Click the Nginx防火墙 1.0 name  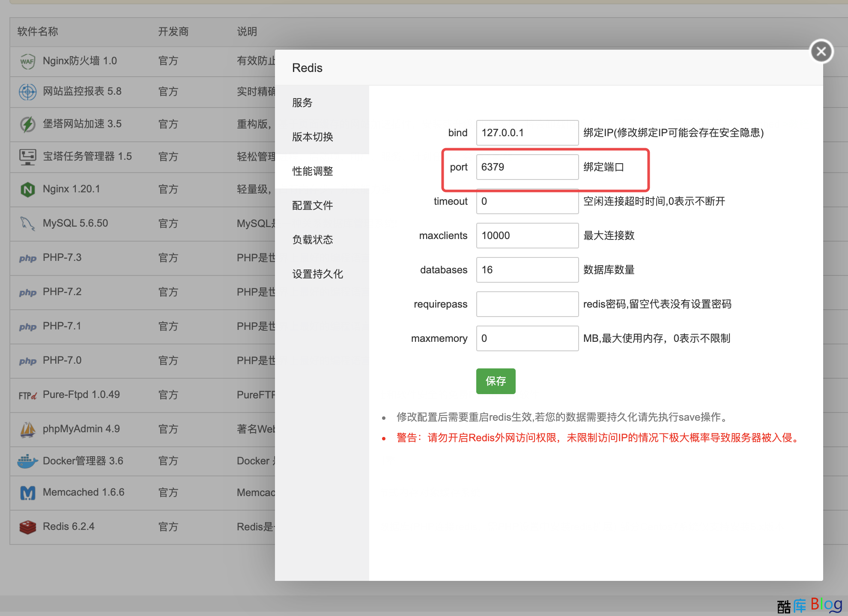tap(80, 61)
